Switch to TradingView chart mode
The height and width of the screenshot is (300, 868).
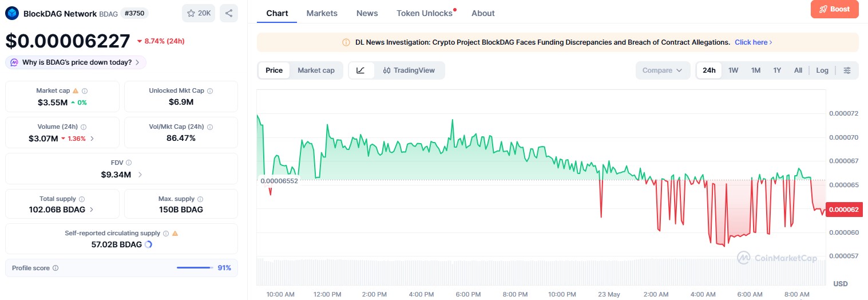click(x=409, y=70)
